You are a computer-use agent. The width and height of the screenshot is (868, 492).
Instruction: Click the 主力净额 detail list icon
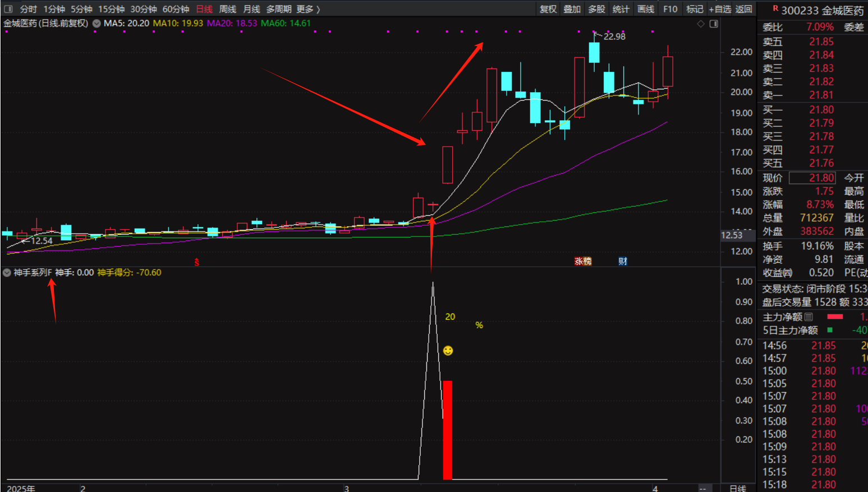[809, 317]
